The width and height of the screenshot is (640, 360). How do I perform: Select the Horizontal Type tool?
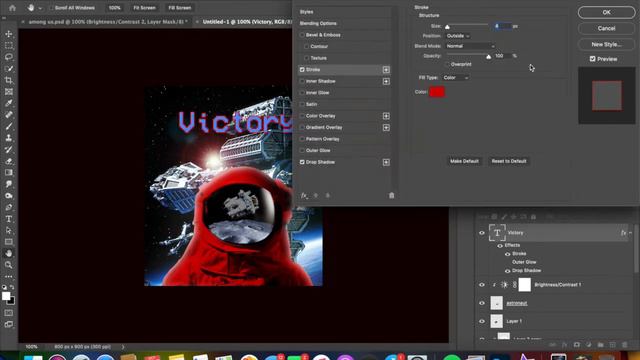click(9, 219)
